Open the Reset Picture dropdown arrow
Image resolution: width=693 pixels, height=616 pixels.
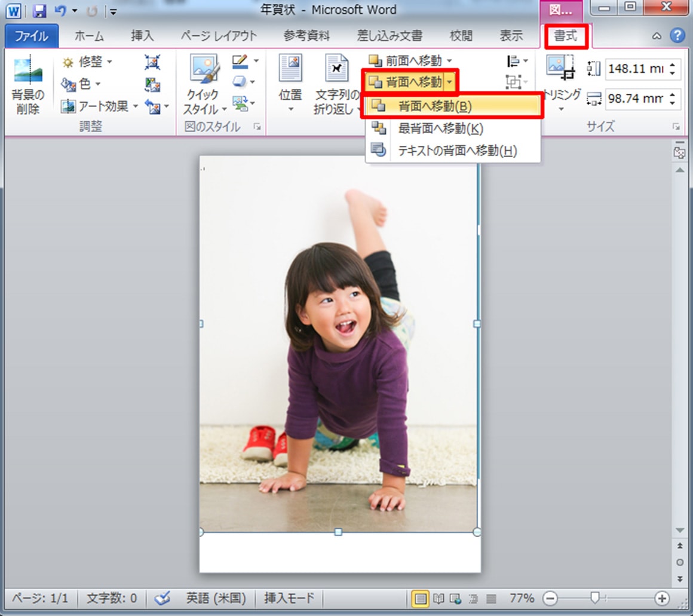[167, 106]
